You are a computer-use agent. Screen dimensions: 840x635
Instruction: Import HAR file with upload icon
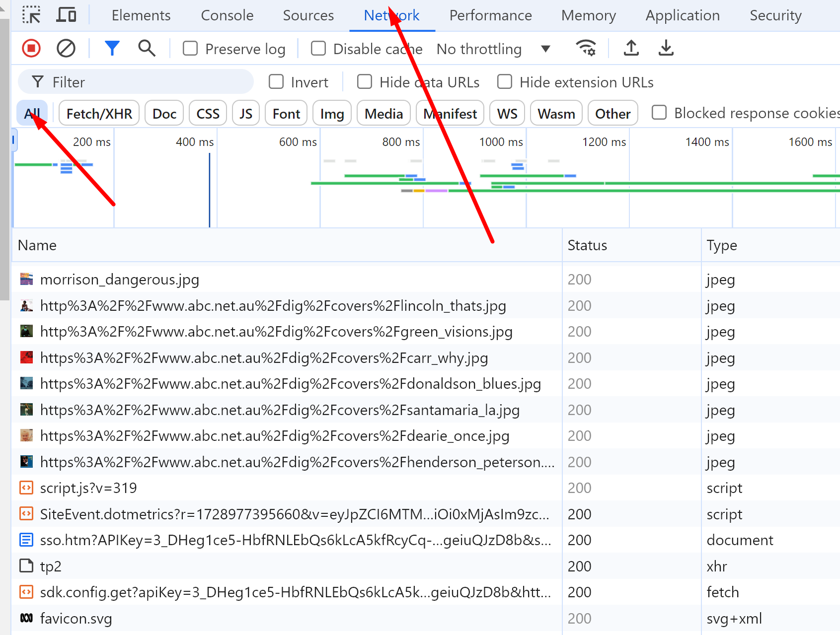631,48
